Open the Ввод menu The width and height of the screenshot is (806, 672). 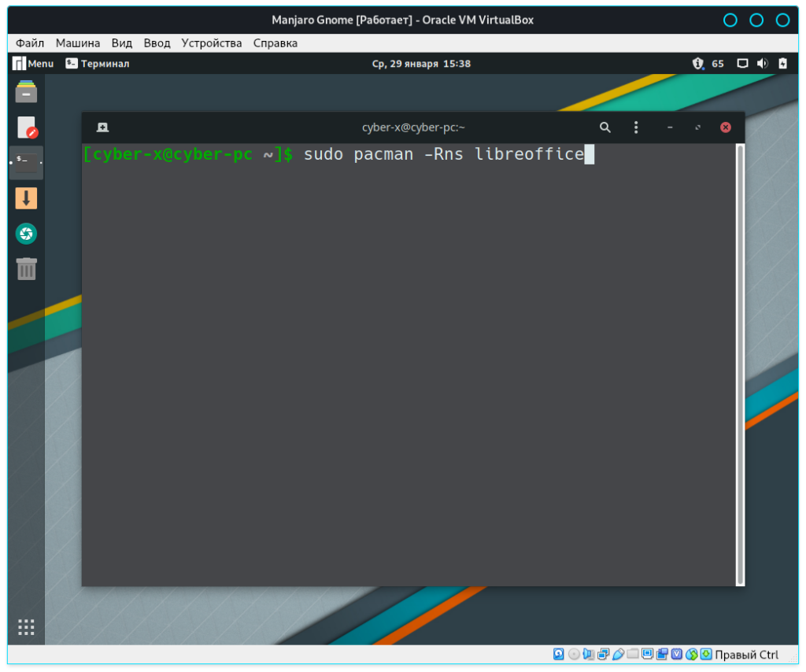coord(157,43)
